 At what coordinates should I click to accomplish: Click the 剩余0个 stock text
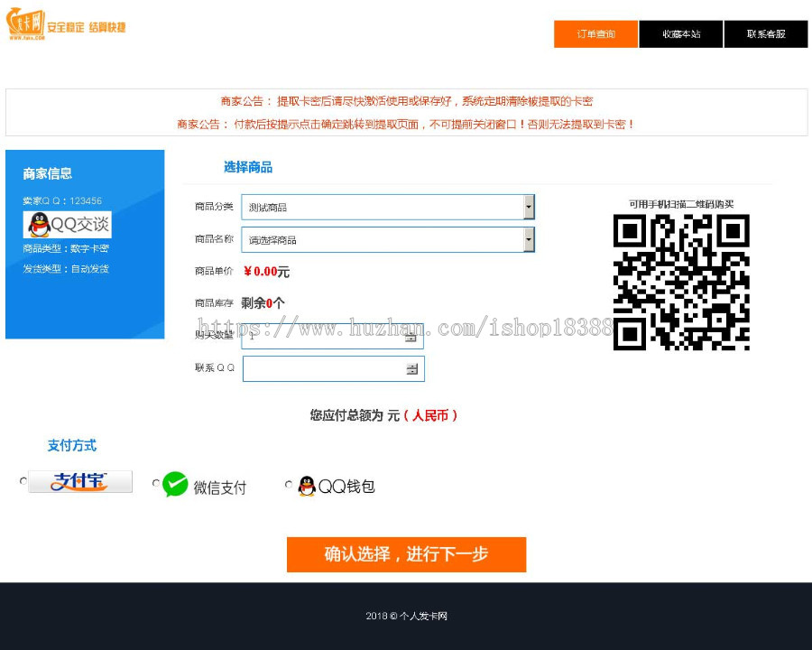tap(263, 303)
